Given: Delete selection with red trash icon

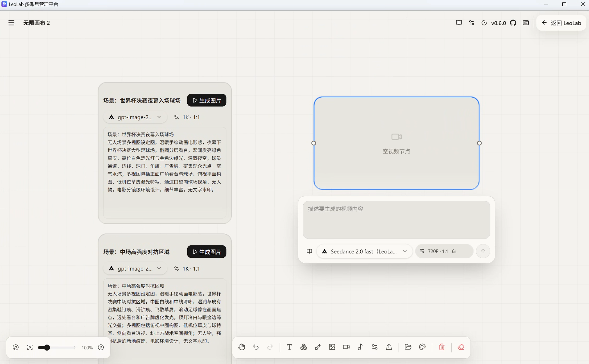Looking at the screenshot, I should coord(442,347).
